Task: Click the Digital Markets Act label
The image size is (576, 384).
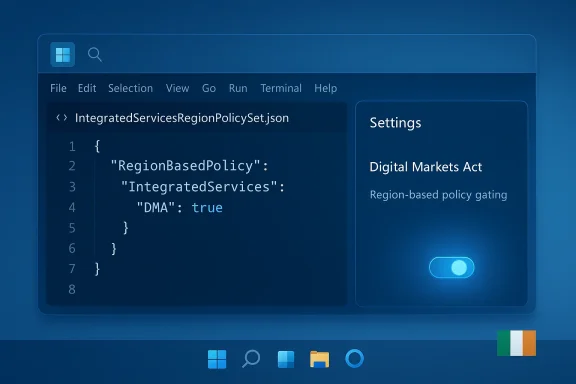Action: click(x=426, y=167)
